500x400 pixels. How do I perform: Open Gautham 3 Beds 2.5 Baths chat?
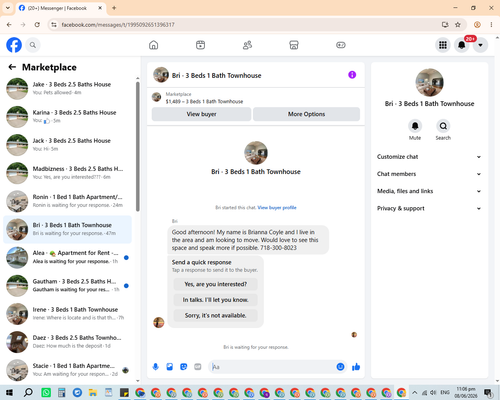pos(68,286)
